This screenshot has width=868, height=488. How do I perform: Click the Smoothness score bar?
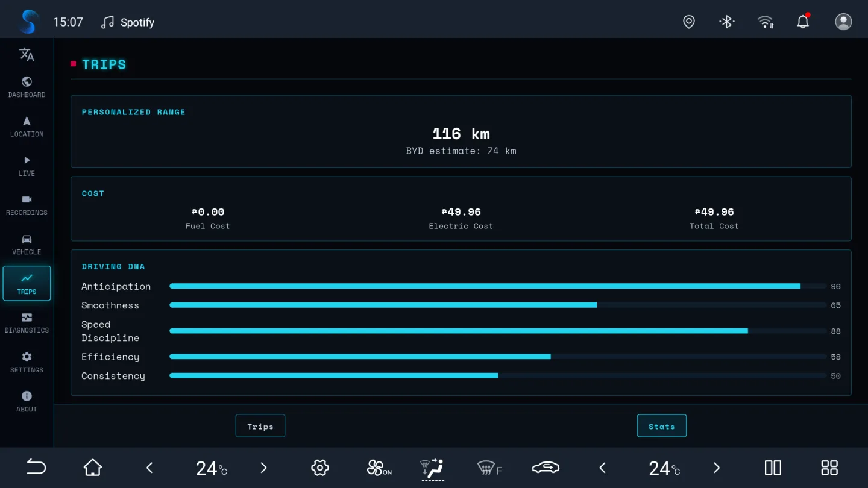[498, 305]
